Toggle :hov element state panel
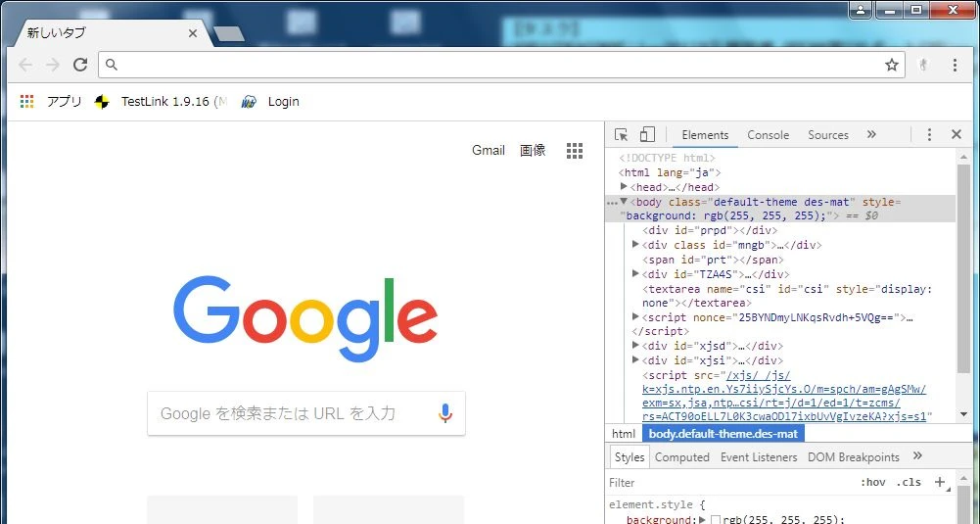The height and width of the screenshot is (524, 980). tap(872, 482)
